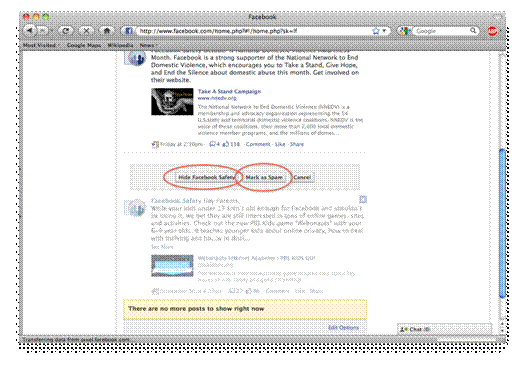Screen dimensions: 524x369
Task: Click the Facebook favicon in address bar
Action: (129, 31)
